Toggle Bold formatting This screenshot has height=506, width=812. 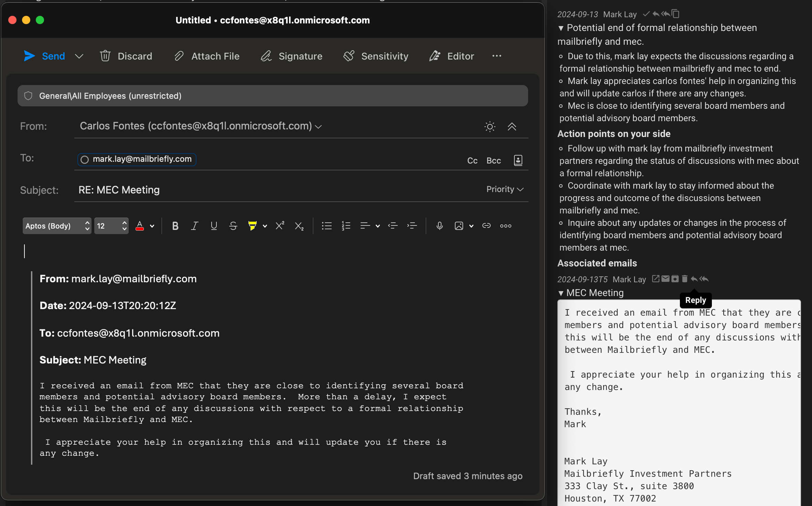175,226
